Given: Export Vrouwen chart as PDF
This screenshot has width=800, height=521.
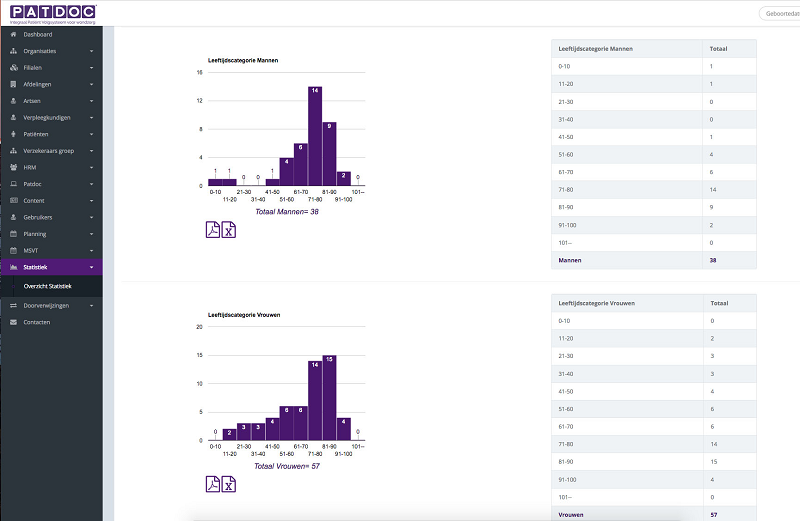Looking at the screenshot, I should pyautogui.click(x=213, y=484).
